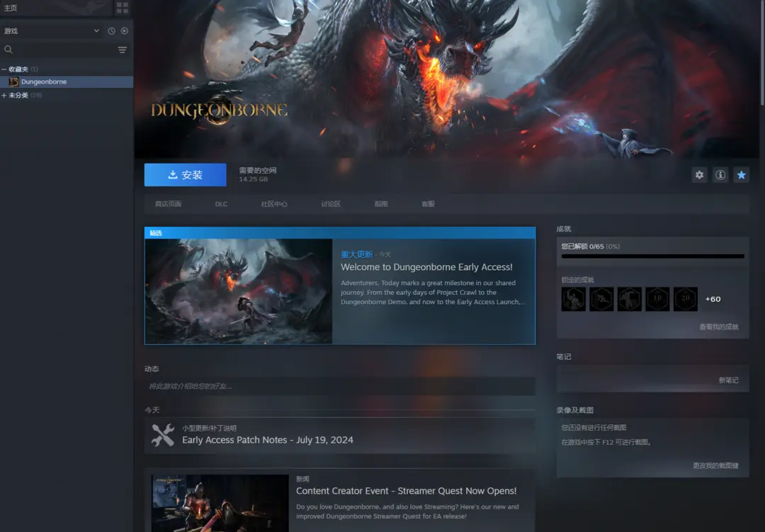Click the Dungeonborne logo on the banner
This screenshot has height=532, width=765.
tap(219, 111)
